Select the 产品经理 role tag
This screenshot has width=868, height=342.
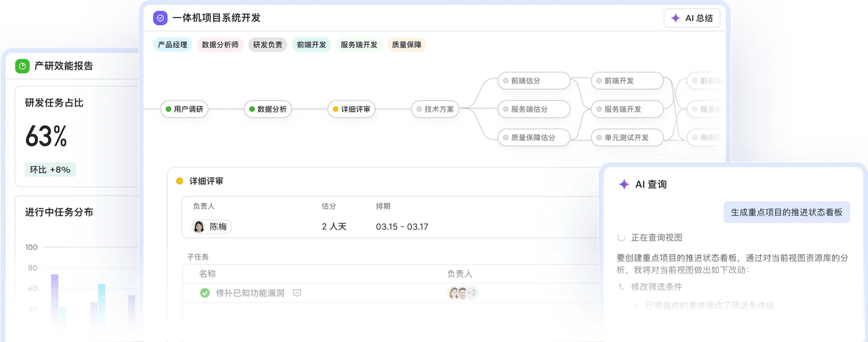pos(172,45)
